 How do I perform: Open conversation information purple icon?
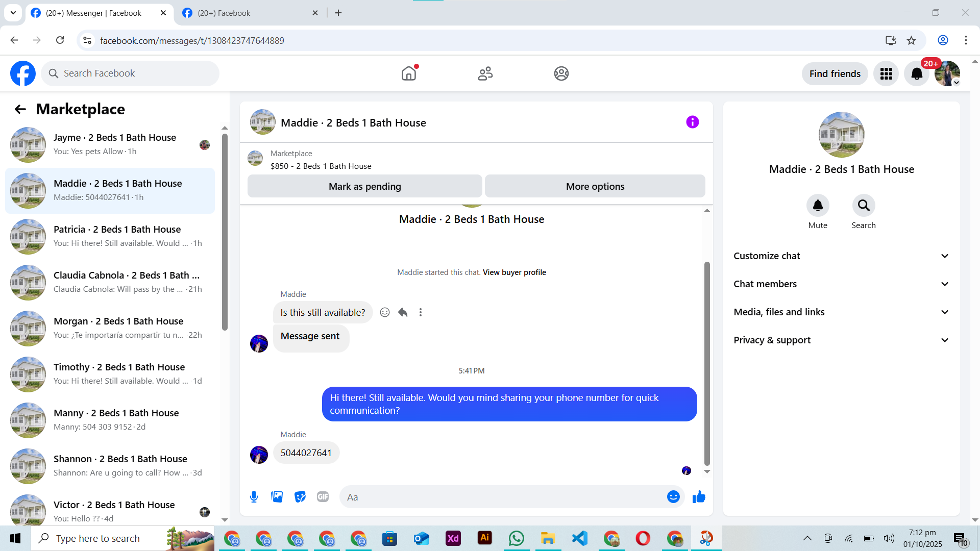pyautogui.click(x=693, y=122)
